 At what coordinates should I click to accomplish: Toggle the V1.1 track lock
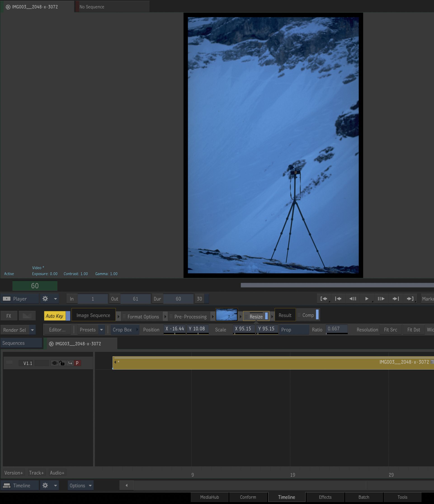pyautogui.click(x=62, y=363)
